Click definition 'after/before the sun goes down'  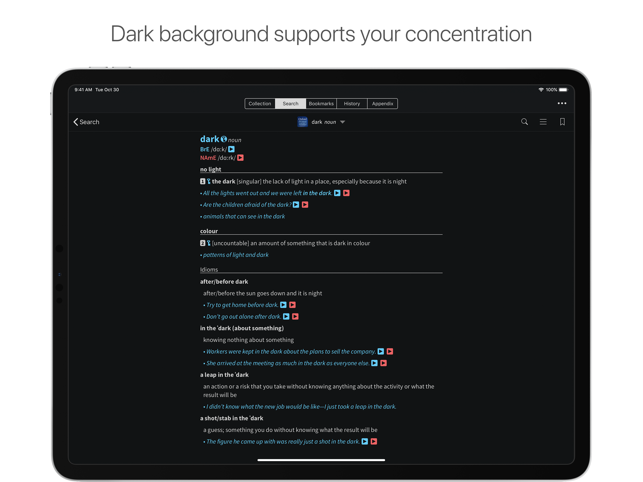coord(262,293)
